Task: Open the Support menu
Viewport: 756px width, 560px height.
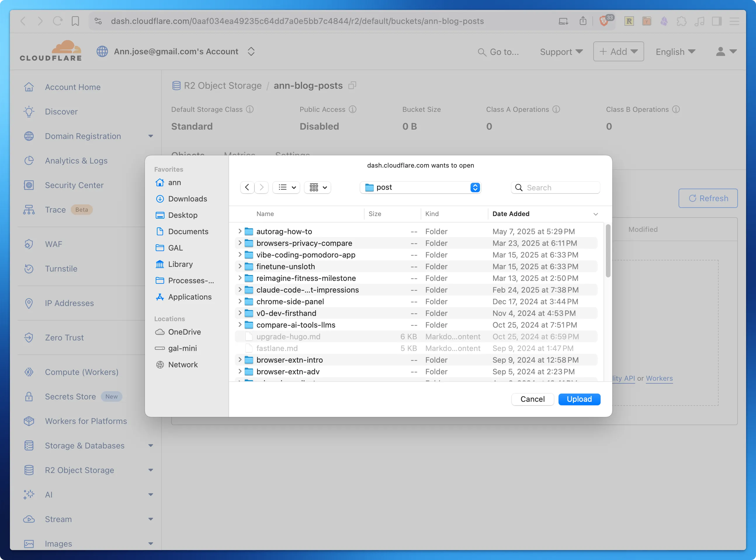Action: tap(561, 51)
